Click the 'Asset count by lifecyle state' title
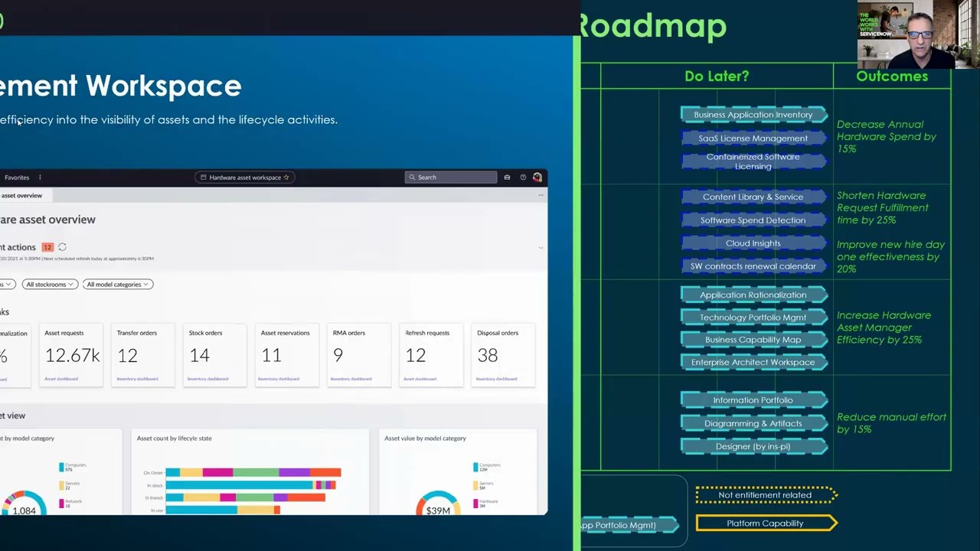The image size is (980, 551). (174, 439)
